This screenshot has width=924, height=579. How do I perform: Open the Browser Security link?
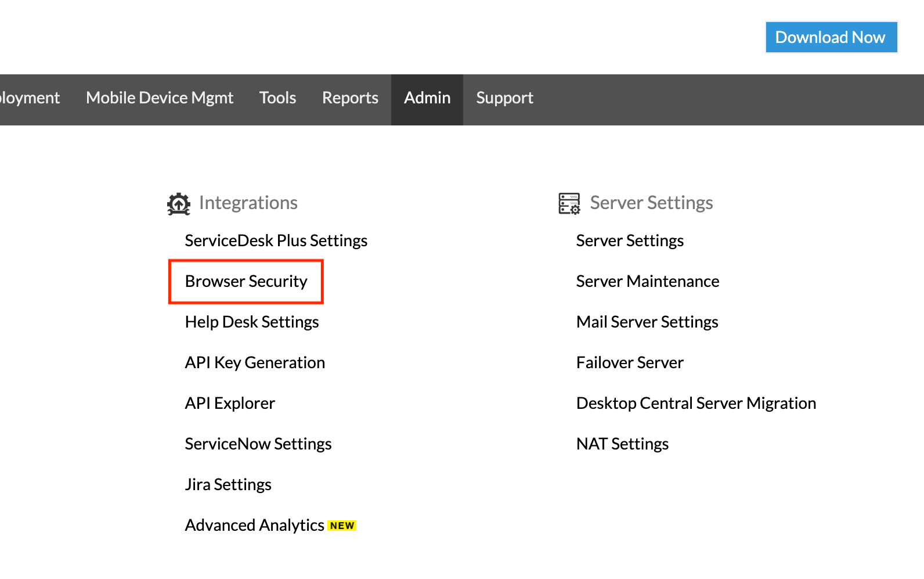tap(246, 282)
